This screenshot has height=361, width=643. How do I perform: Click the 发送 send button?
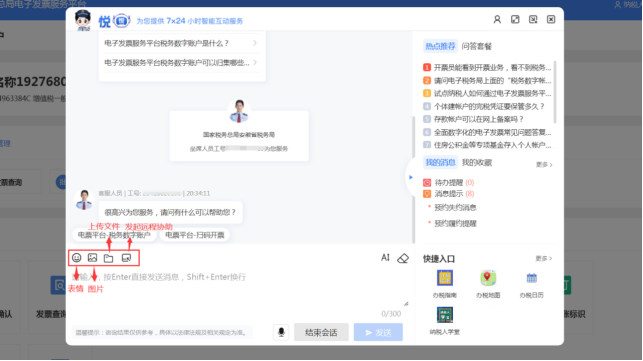(378, 332)
